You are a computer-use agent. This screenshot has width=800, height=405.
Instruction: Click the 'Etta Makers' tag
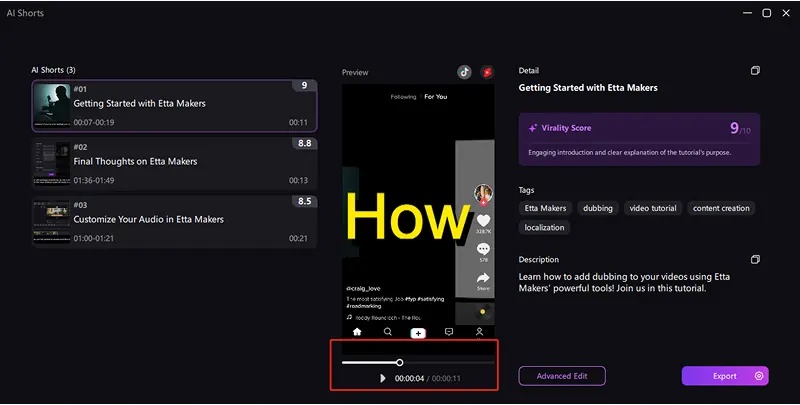[x=545, y=208]
